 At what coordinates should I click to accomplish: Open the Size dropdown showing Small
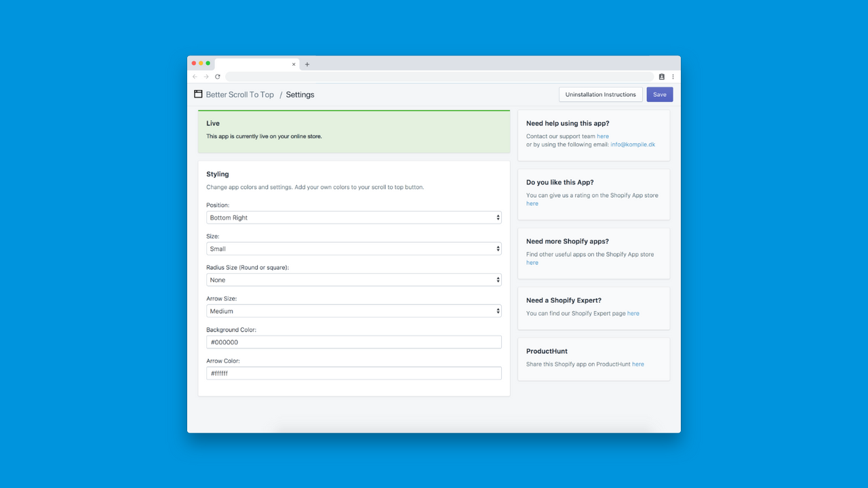point(353,249)
